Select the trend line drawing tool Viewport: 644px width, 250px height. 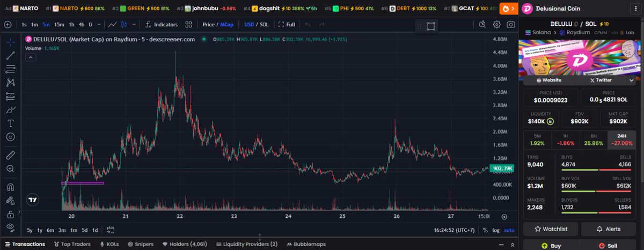pyautogui.click(x=10, y=55)
